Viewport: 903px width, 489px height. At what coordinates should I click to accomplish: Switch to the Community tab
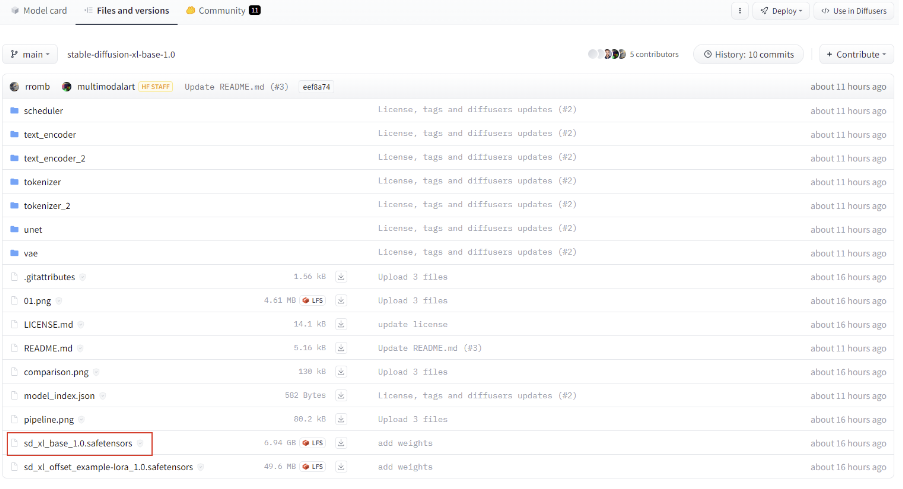click(x=222, y=11)
